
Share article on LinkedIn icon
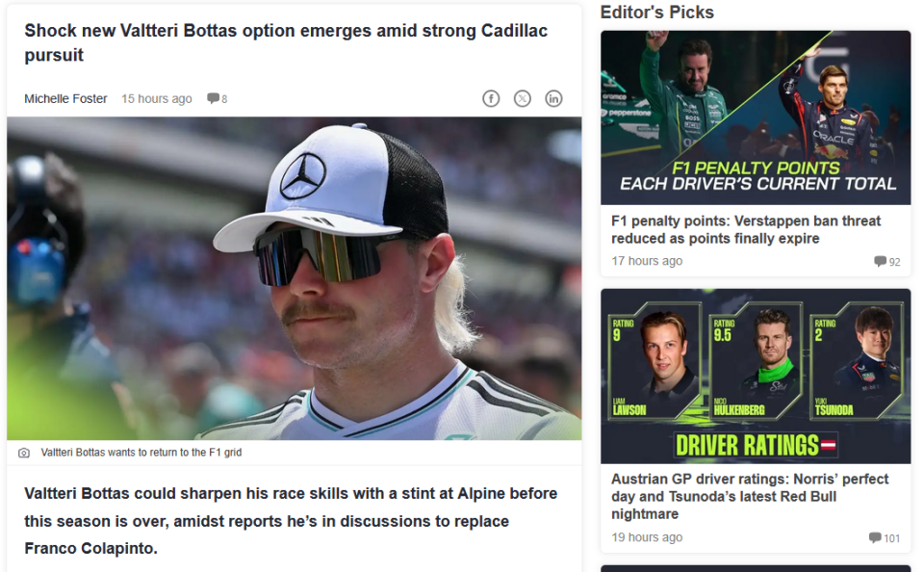coord(553,98)
